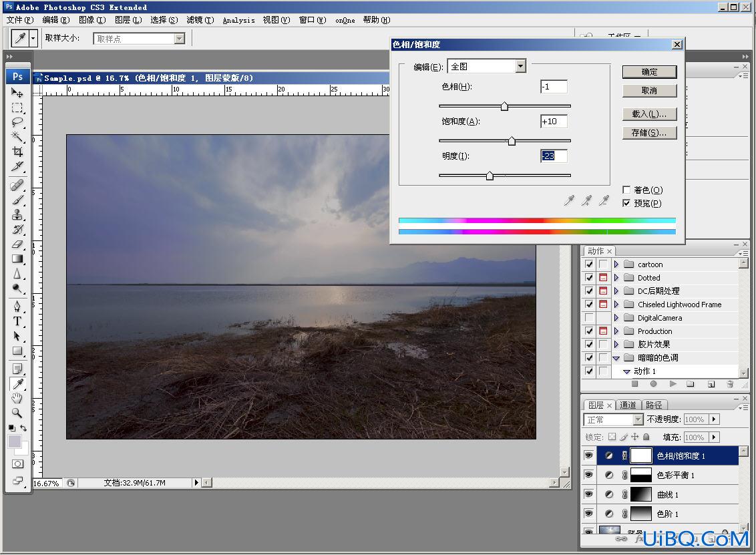The height and width of the screenshot is (555, 756).
Task: Select the Move tool
Action: click(17, 93)
